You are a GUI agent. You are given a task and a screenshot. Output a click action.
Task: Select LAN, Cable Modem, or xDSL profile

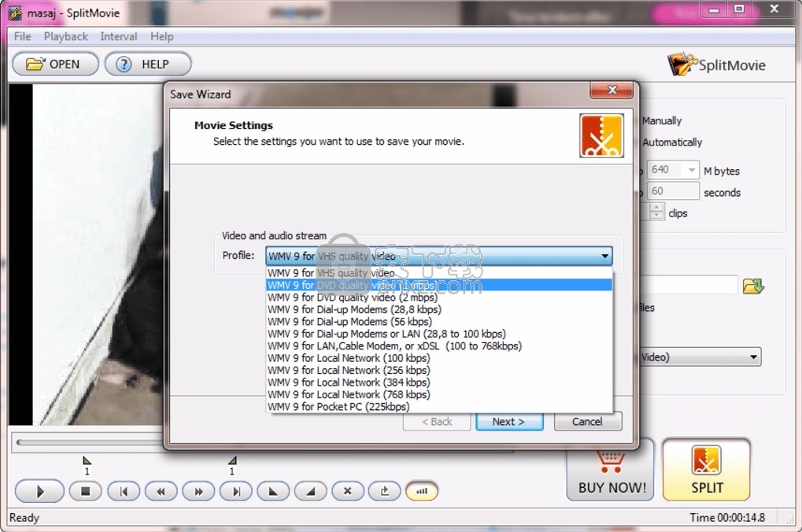pos(439,345)
